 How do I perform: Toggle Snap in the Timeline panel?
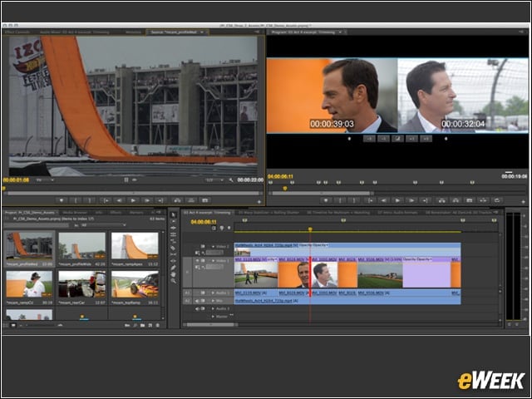point(214,229)
